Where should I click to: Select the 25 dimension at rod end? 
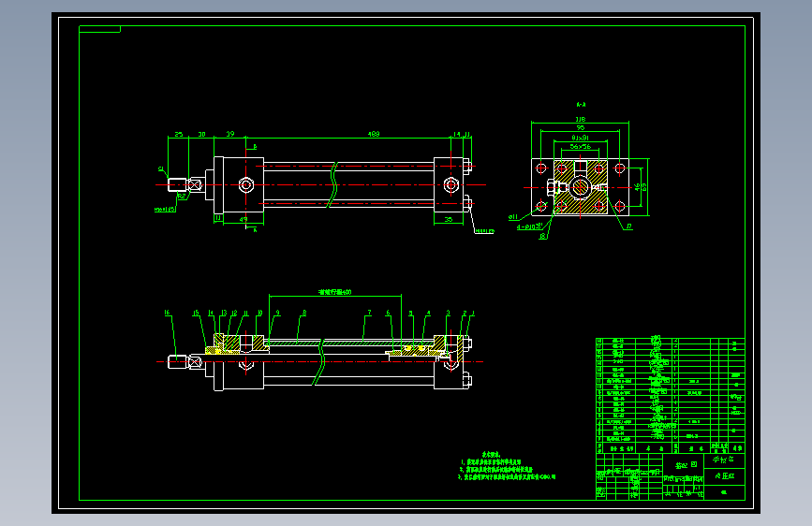pos(178,134)
